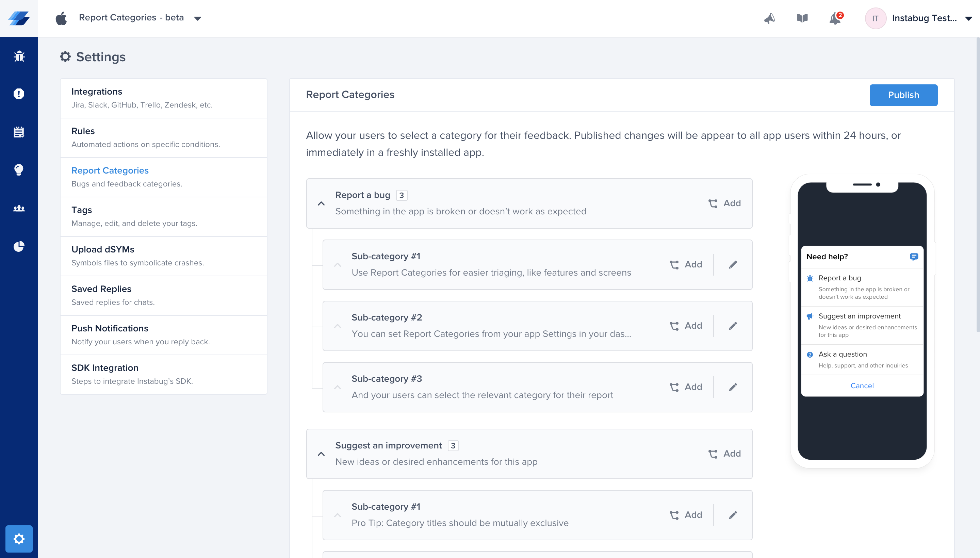Screen dimensions: 980x558
Task: Open the team members icon in the sidebar
Action: tap(19, 208)
